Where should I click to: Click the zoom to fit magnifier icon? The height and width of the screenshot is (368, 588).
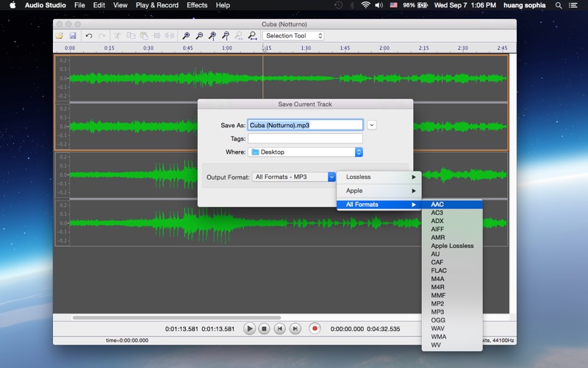[252, 35]
